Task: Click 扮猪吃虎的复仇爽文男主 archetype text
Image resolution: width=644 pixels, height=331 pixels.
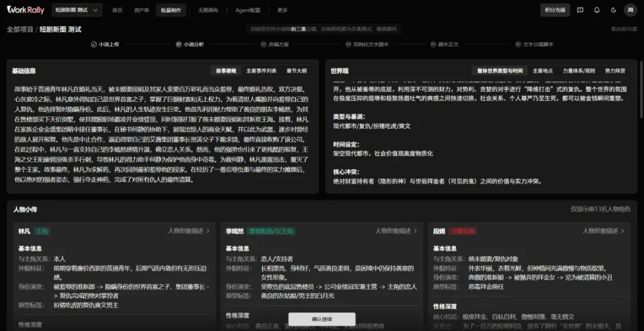Action: coord(87,305)
